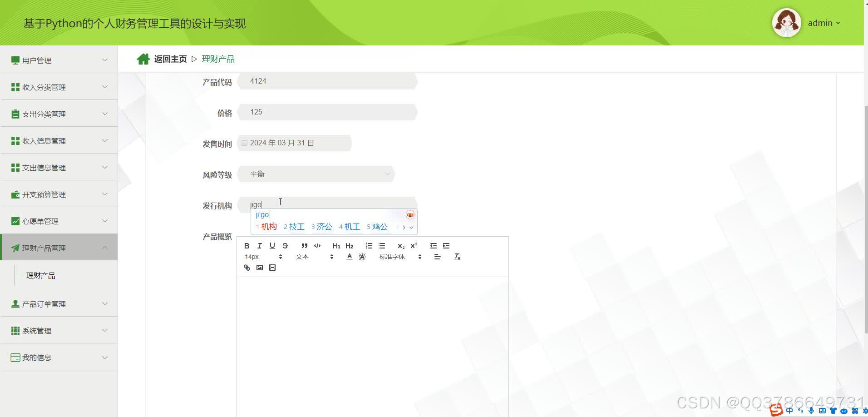Click the 返回主页 link in breadcrumb
Viewport: 868px width, 417px height.
[x=170, y=59]
